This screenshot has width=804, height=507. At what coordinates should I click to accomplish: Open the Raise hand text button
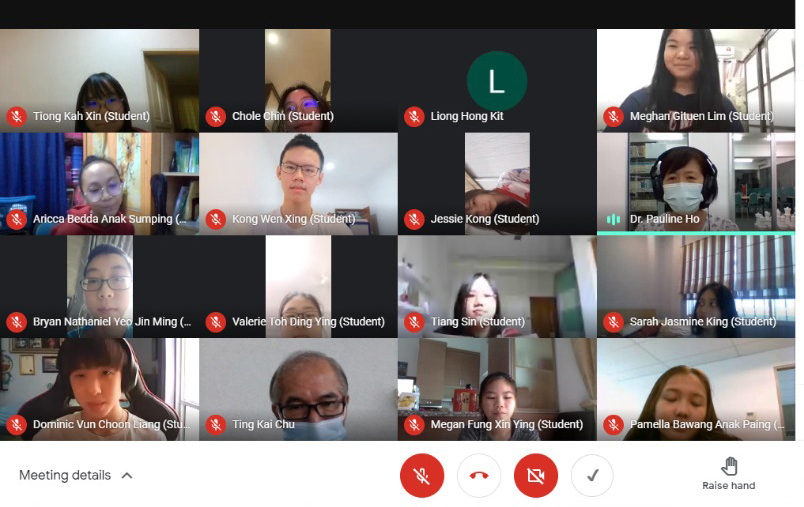click(x=729, y=485)
